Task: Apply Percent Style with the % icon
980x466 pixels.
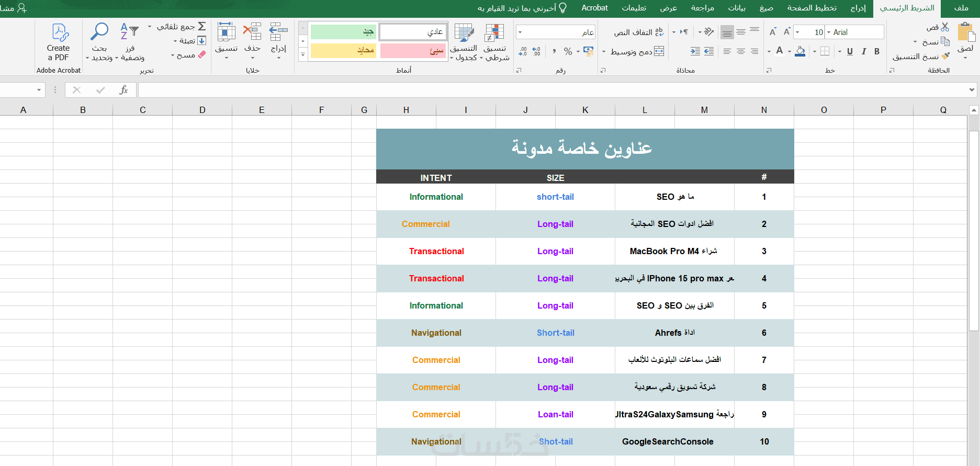Action: [568, 51]
